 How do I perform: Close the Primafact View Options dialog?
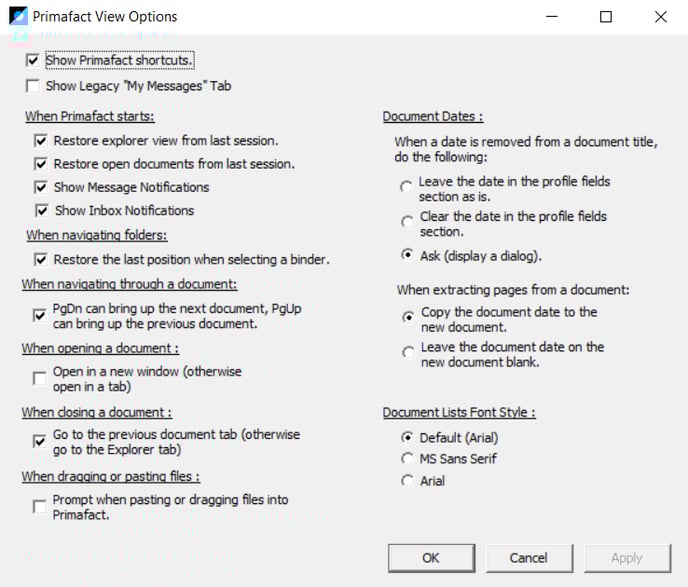(x=660, y=17)
